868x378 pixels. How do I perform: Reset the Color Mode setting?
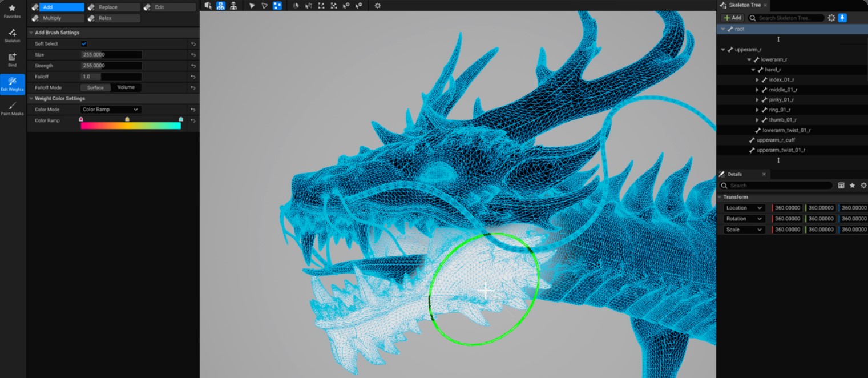tap(193, 110)
